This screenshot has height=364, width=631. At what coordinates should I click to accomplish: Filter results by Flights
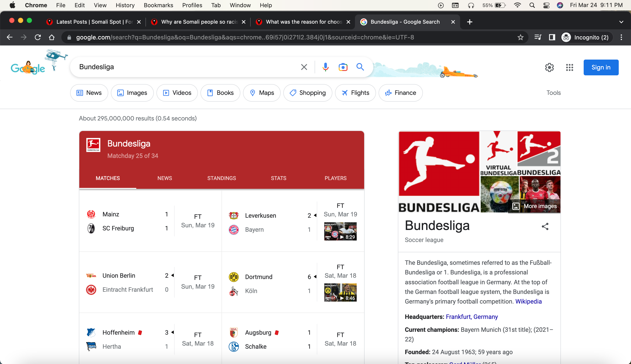tap(355, 93)
